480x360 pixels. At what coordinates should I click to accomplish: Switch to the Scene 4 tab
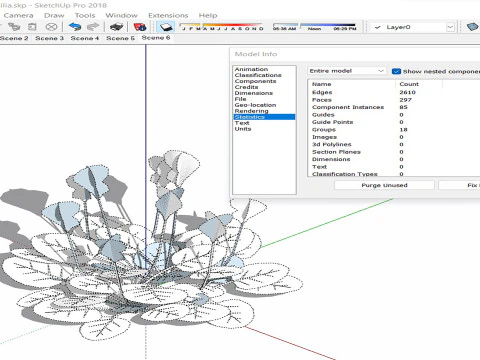85,38
